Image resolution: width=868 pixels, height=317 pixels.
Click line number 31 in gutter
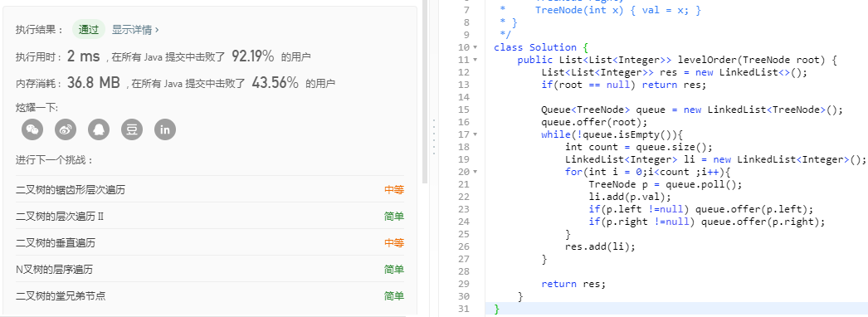tap(464, 309)
